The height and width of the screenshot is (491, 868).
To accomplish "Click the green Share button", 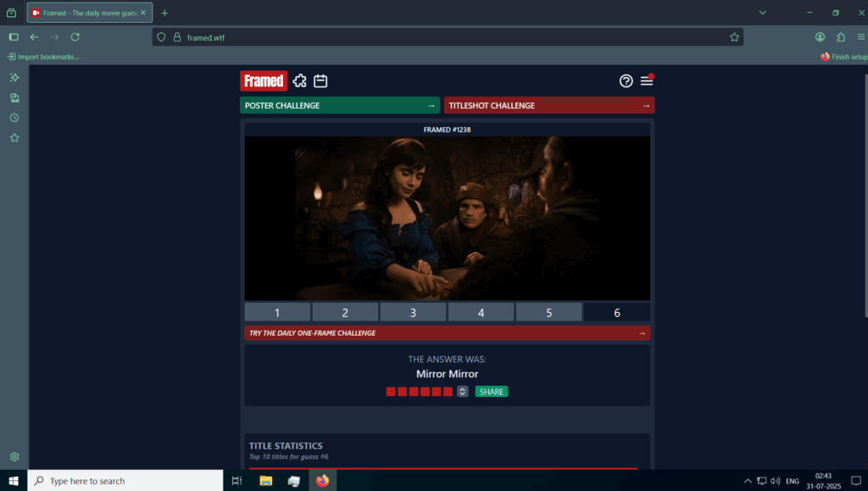I will pyautogui.click(x=492, y=392).
